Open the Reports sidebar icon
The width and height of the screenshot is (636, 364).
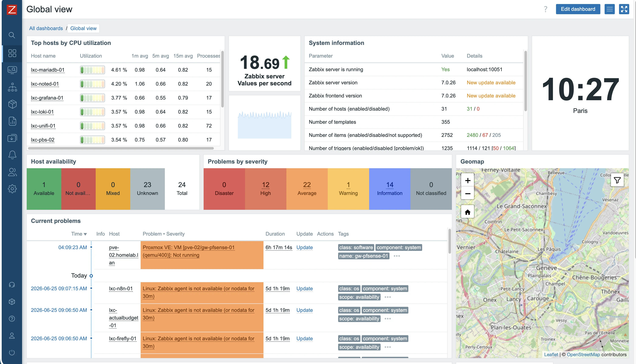[12, 121]
